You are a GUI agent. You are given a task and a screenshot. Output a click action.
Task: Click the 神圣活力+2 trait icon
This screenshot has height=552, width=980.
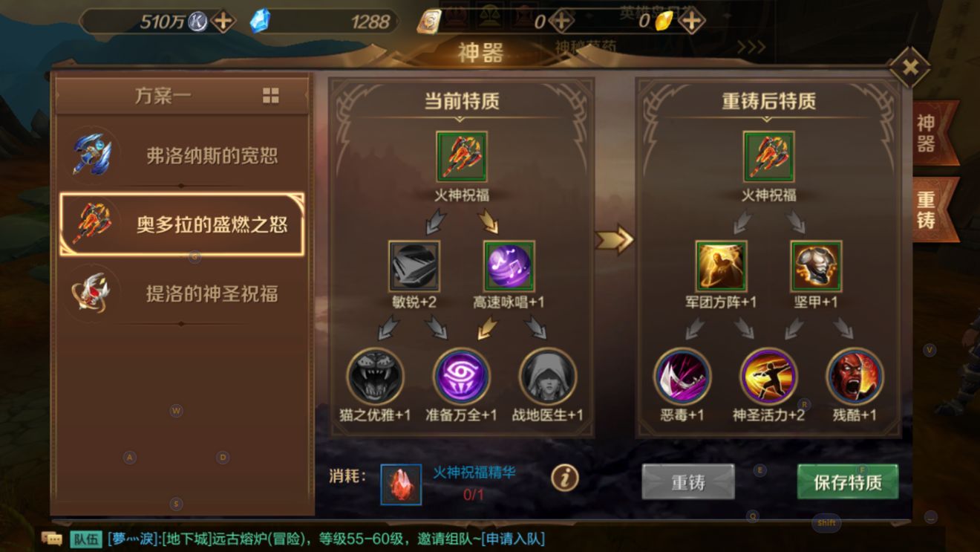point(768,377)
